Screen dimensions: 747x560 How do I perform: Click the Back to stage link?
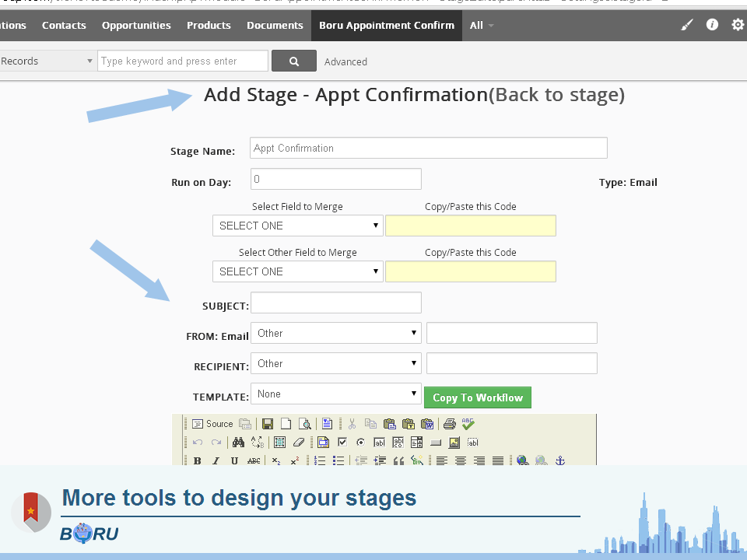coord(556,95)
